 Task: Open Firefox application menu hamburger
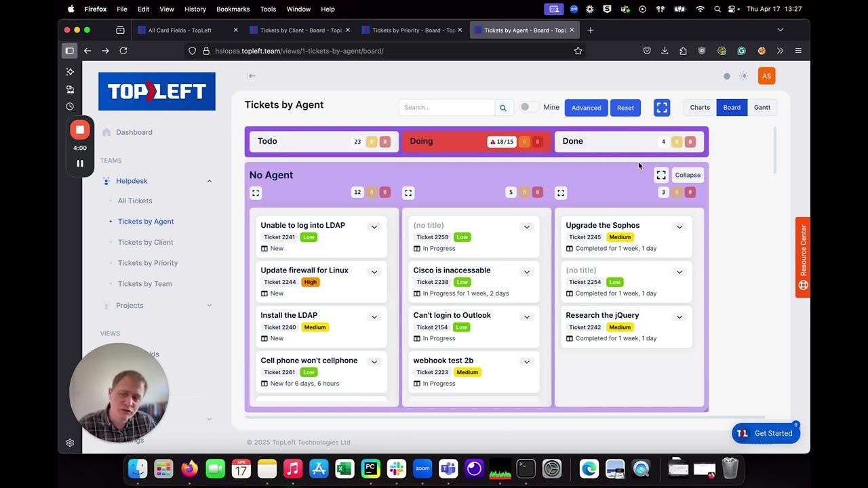[798, 51]
